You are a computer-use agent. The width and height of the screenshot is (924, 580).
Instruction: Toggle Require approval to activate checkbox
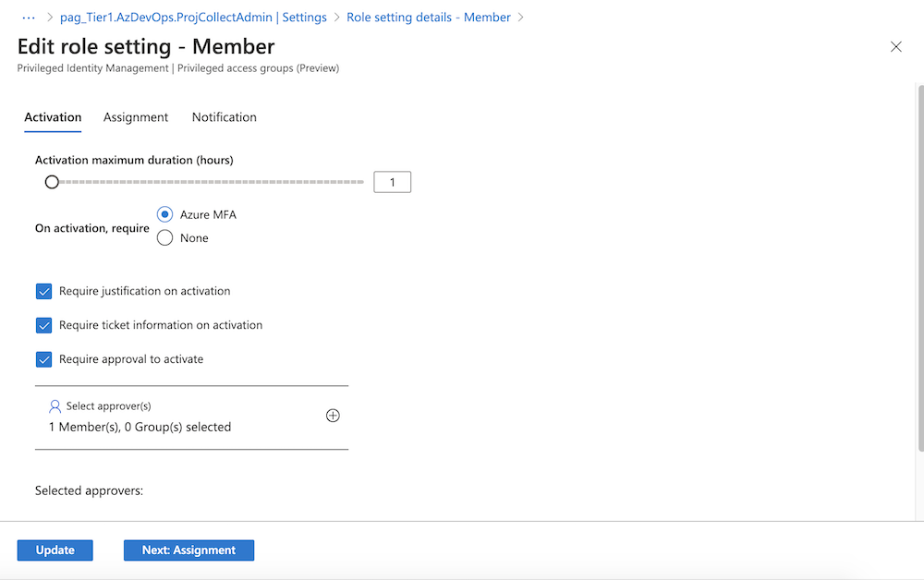[x=44, y=360]
